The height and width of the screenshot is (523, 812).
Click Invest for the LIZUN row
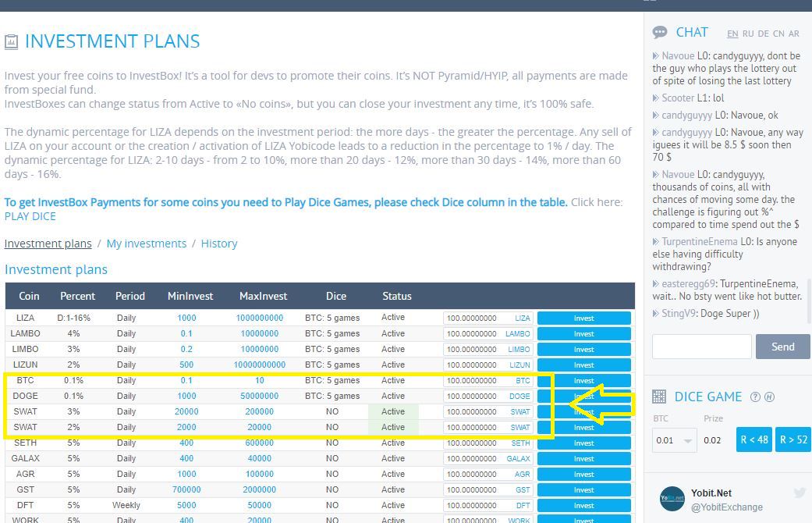(x=583, y=365)
